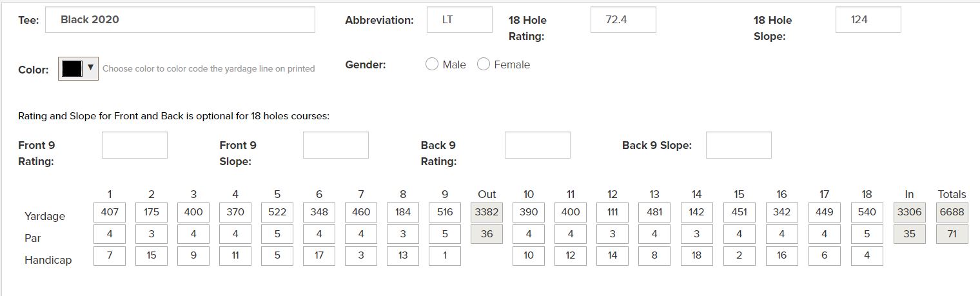Select the Female gender radio button

point(484,64)
